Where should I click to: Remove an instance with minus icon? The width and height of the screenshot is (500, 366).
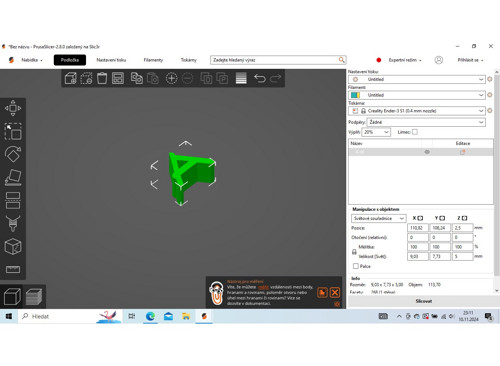pyautogui.click(x=188, y=78)
